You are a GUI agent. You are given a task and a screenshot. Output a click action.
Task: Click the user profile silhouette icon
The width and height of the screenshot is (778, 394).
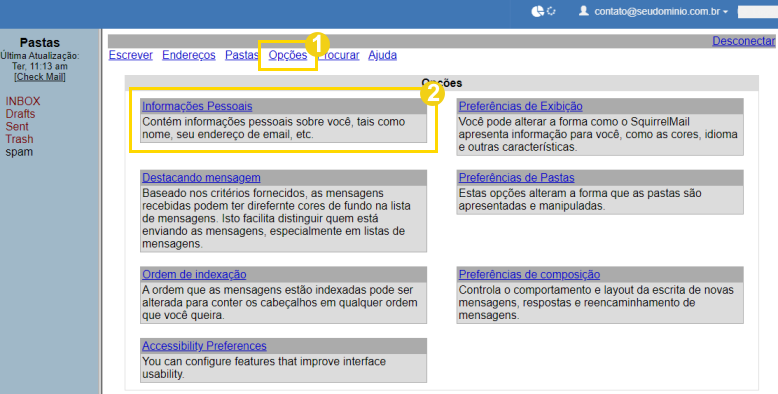click(584, 10)
